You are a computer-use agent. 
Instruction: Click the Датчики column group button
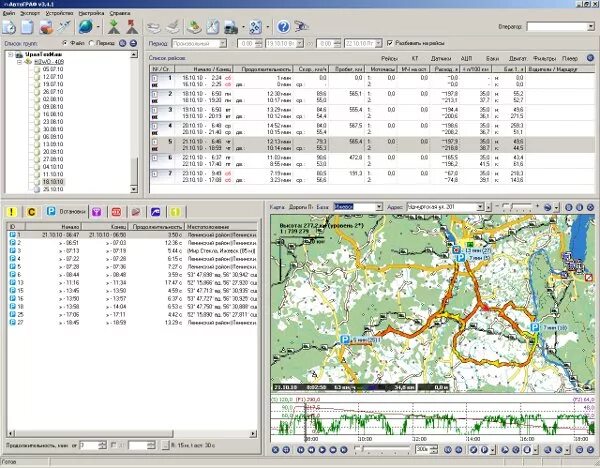[x=440, y=59]
